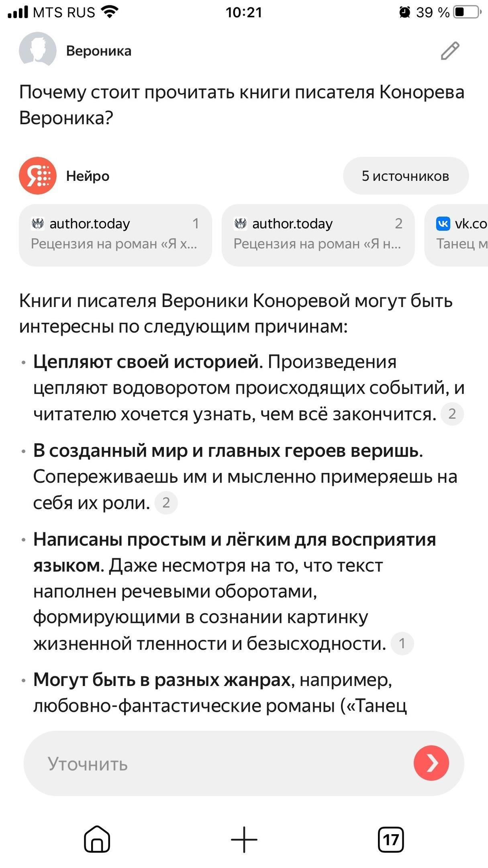This screenshot has height=868, width=488.
Task: Tap the Уточнить input field
Action: coord(217,763)
